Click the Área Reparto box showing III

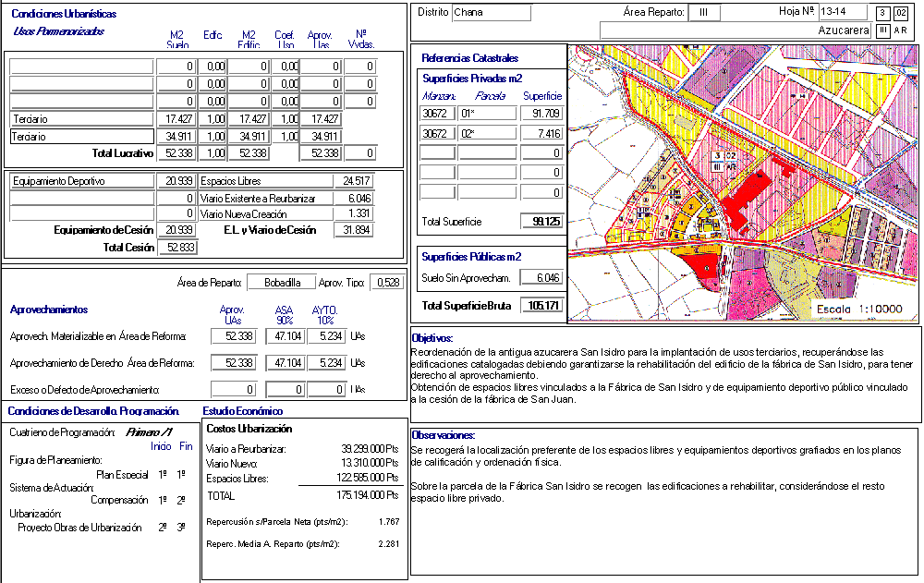(704, 13)
